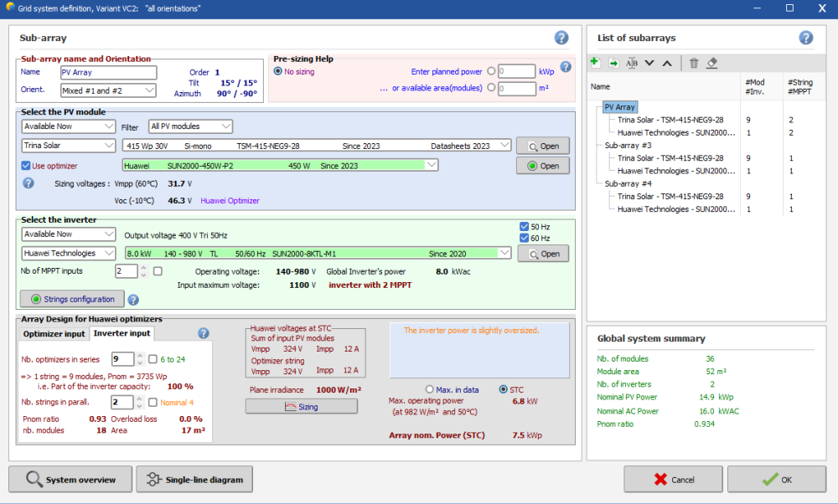Open the Huawei Technologies inverter brand dropdown
Viewport: 838px width, 504px height.
tap(69, 253)
